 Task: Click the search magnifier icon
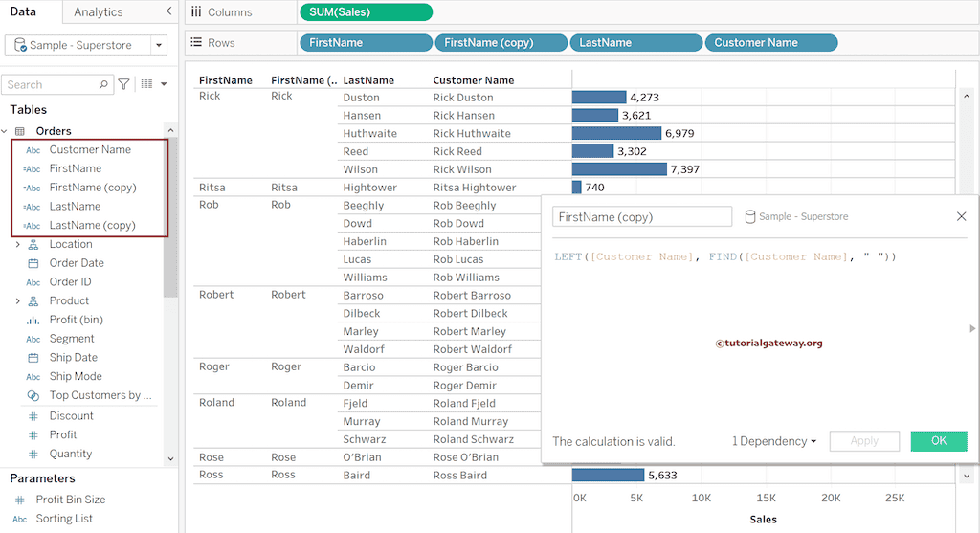[x=104, y=85]
